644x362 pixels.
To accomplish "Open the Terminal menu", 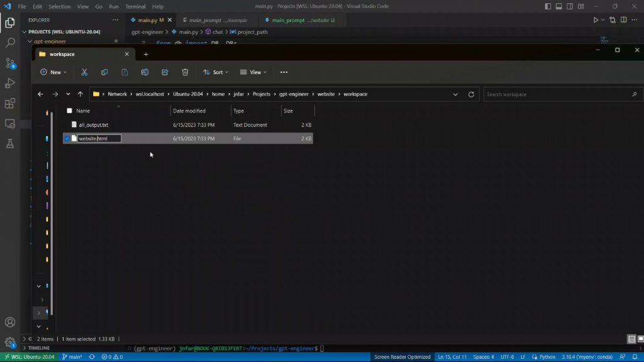I will [135, 6].
